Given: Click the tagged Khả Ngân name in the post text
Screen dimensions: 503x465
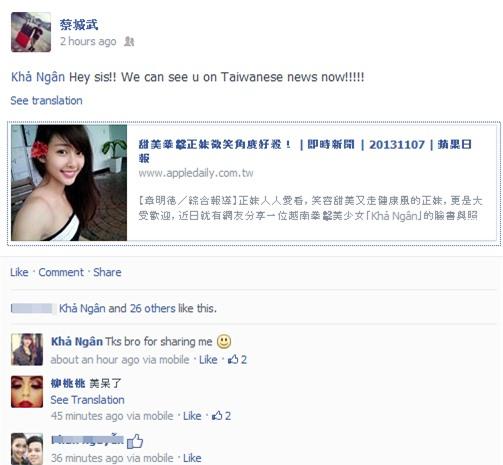Looking at the screenshot, I should (38, 77).
